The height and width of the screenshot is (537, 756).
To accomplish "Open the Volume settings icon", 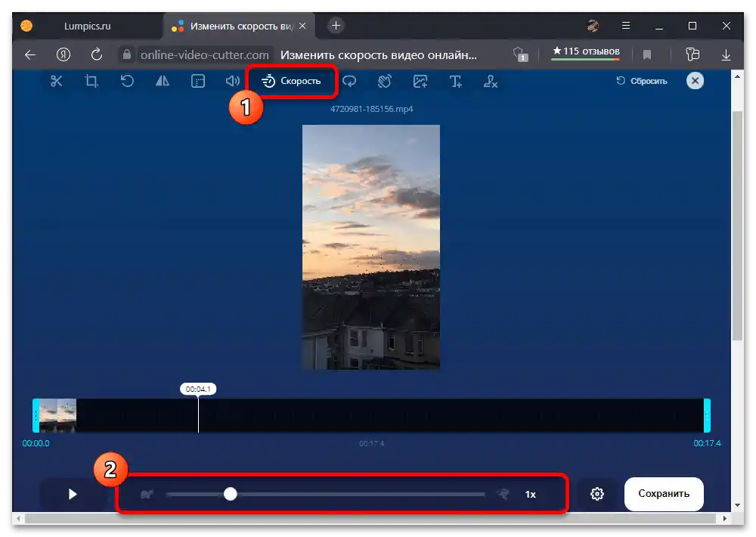I will [232, 81].
